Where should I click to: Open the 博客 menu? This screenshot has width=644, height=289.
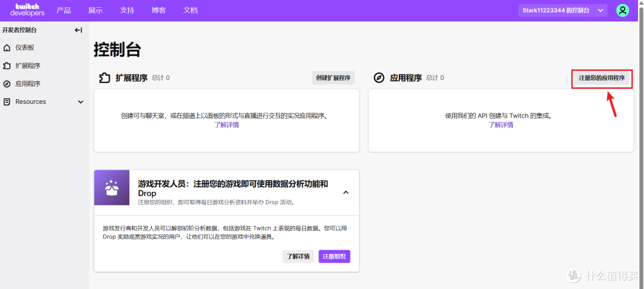point(159,10)
